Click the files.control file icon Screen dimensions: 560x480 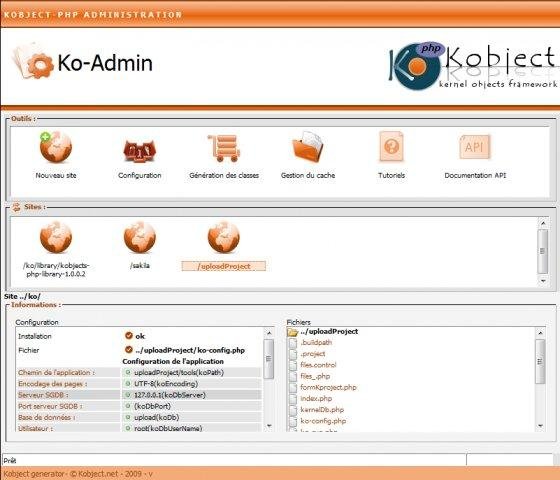point(293,365)
